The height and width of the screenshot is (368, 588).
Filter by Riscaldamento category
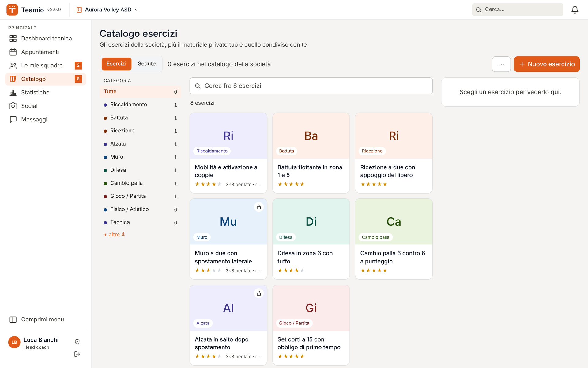pyautogui.click(x=140, y=105)
